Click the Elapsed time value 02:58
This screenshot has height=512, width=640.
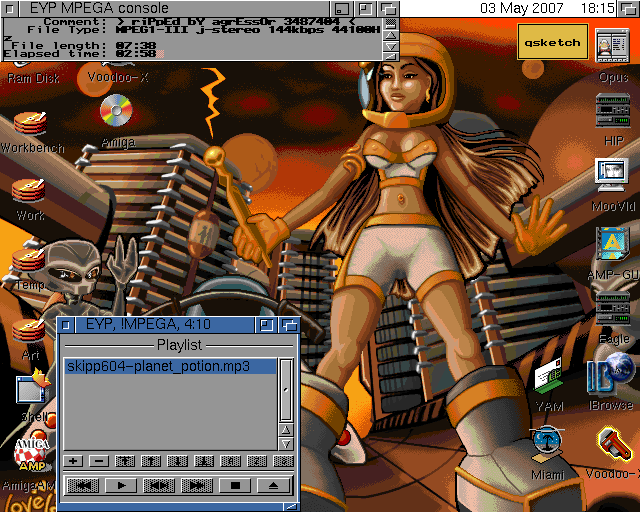(136, 54)
